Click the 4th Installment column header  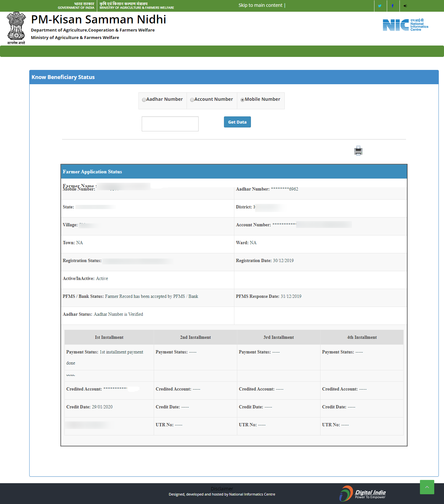[362, 337]
